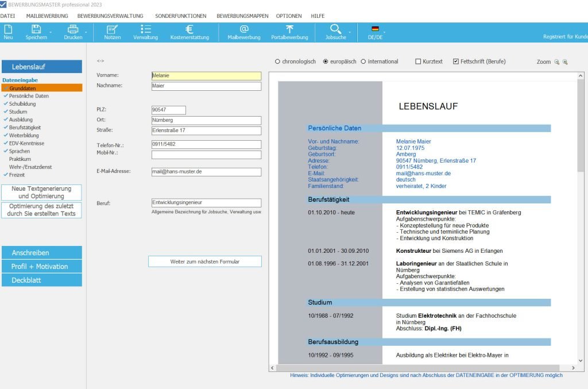Open the Lebenslauf section

tap(41, 67)
